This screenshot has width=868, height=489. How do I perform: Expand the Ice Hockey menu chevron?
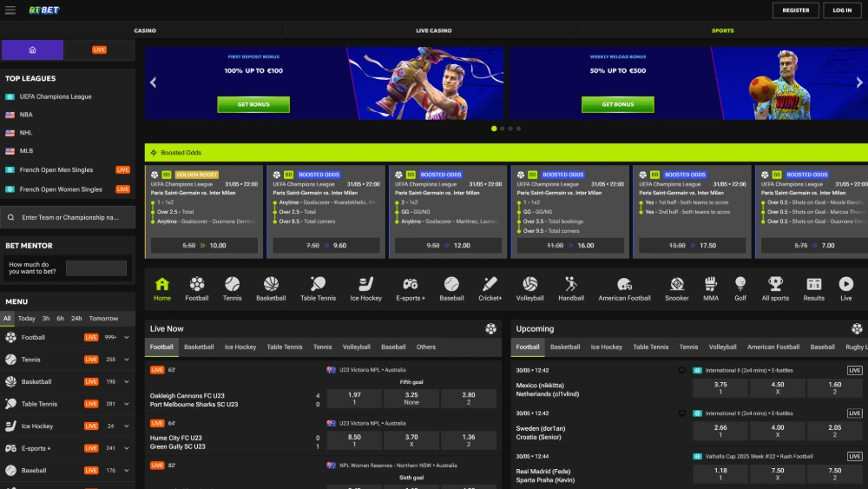[126, 426]
